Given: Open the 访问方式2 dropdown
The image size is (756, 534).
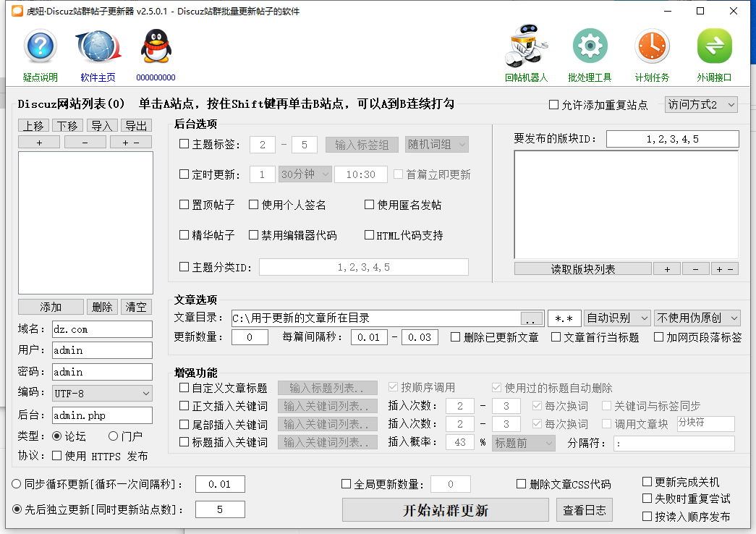Looking at the screenshot, I should point(701,105).
